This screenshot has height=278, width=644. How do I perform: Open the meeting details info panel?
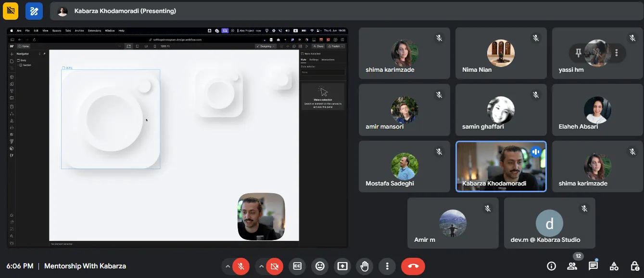552,266
